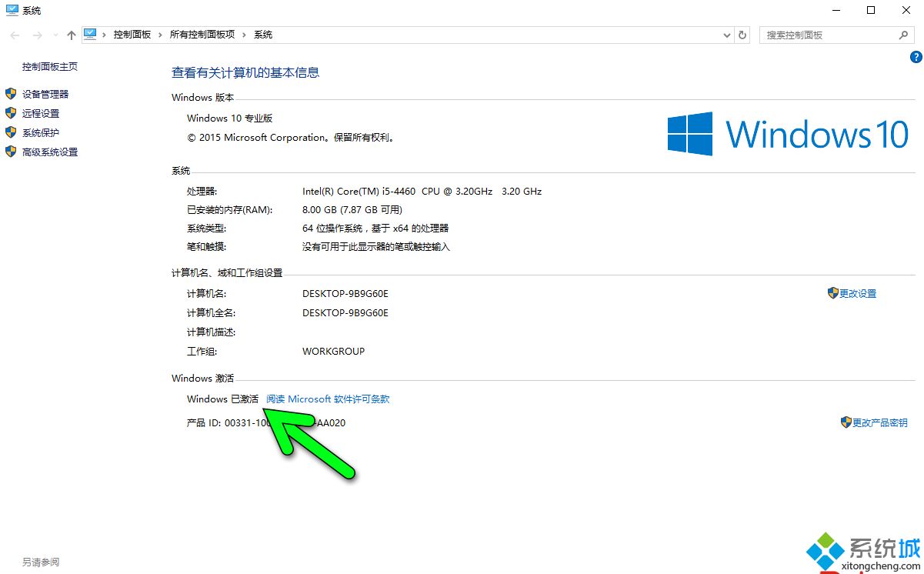Click the Intel(R) Core(TM) i5-4460 processor value
Image resolution: width=924 pixels, height=574 pixels.
pos(422,191)
